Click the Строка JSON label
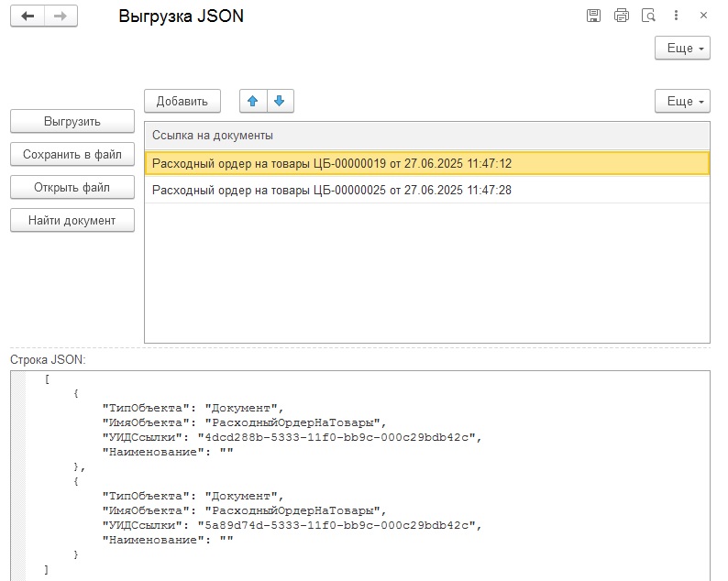 click(x=48, y=359)
